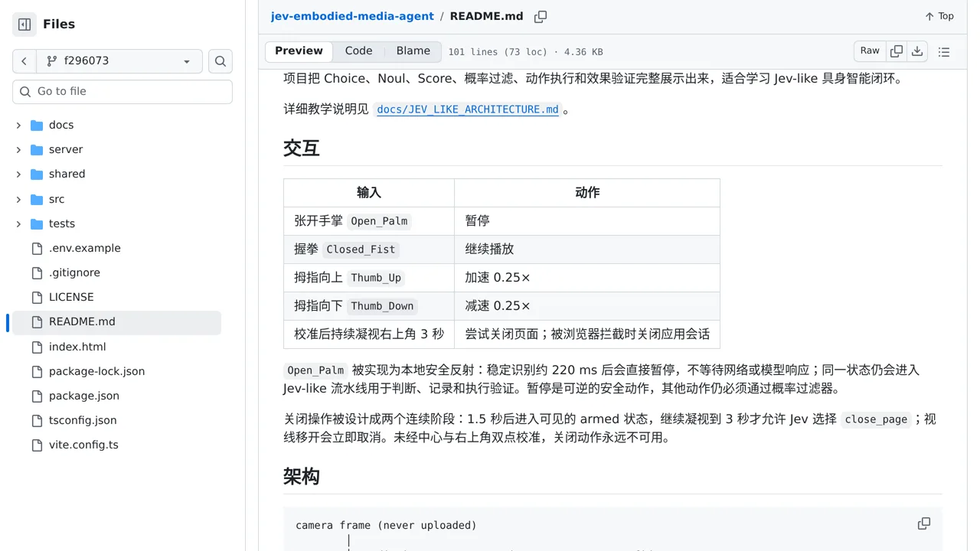980x551 pixels.
Task: Open jev-embodied-media-agent repository link
Action: (x=352, y=16)
